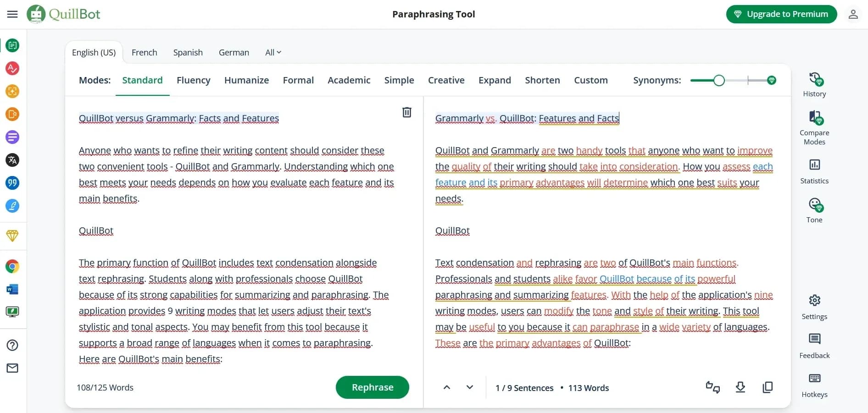Image resolution: width=868 pixels, height=413 pixels.
Task: Go to the next sentence with down chevron
Action: click(469, 387)
